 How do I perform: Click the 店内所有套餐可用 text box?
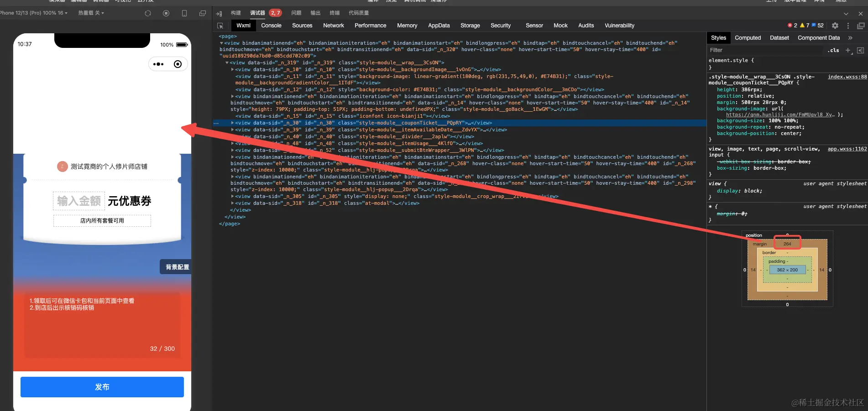102,221
